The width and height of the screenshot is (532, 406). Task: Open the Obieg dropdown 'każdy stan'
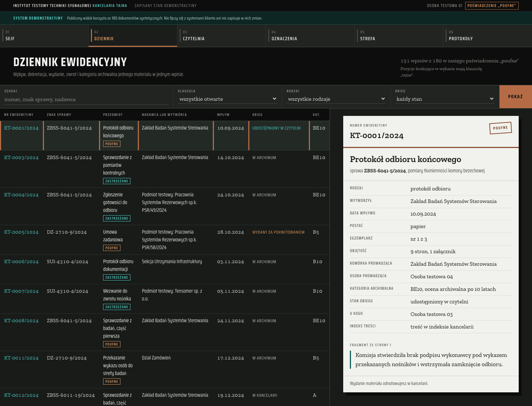point(445,99)
